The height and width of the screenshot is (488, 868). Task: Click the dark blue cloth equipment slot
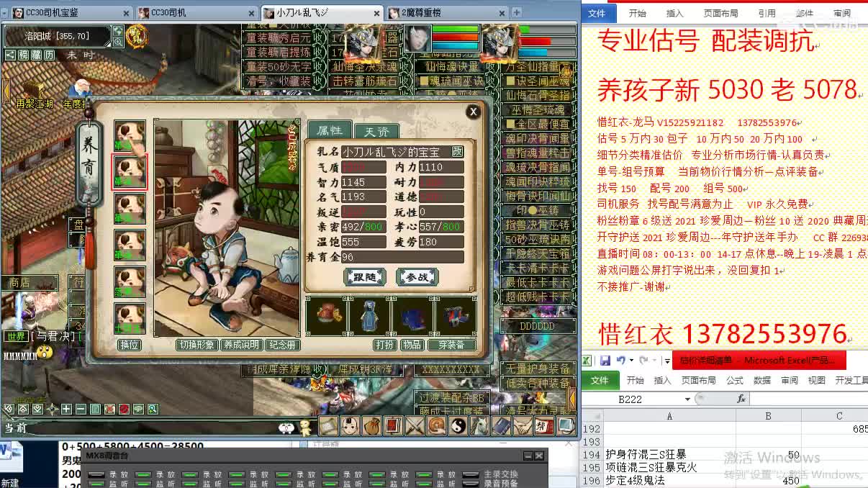tap(412, 316)
